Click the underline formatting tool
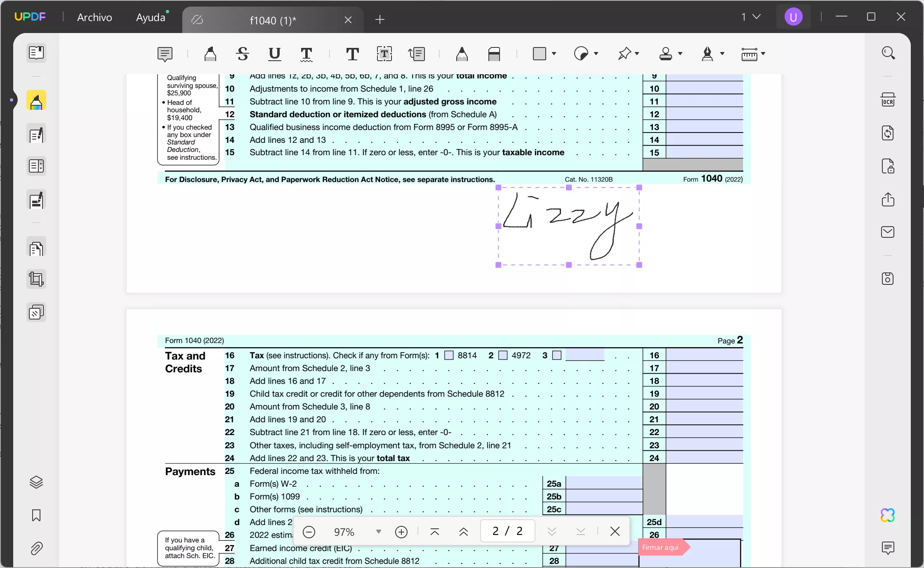This screenshot has width=924, height=568. click(275, 54)
